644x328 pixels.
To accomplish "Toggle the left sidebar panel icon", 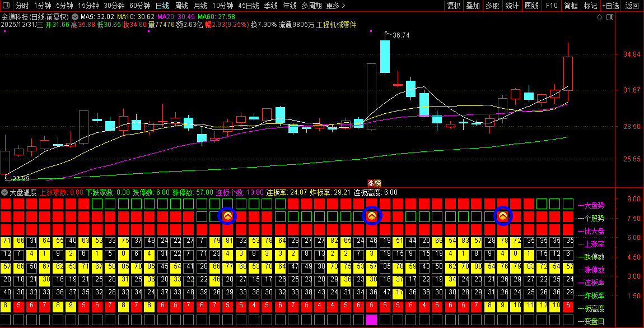I will (6, 6).
